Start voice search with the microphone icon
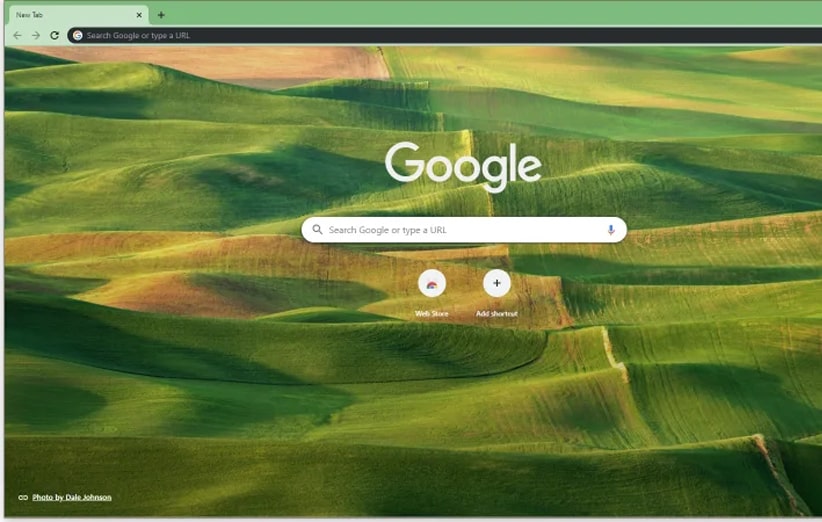This screenshot has width=822, height=522. click(x=610, y=230)
